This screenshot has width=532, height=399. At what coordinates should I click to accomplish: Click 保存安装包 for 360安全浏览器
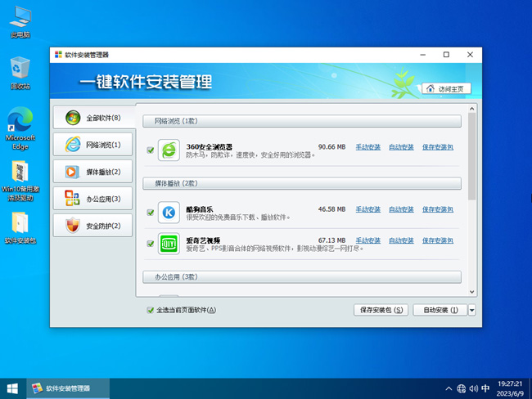[x=438, y=147]
